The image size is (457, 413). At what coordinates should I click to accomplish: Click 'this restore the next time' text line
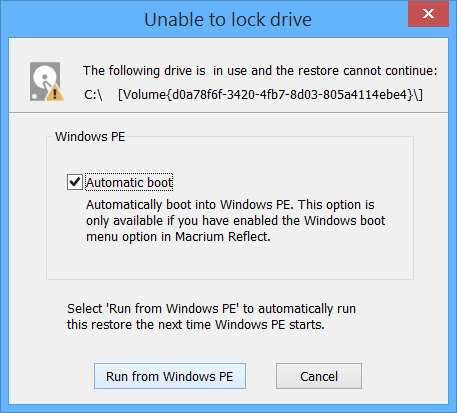[196, 325]
